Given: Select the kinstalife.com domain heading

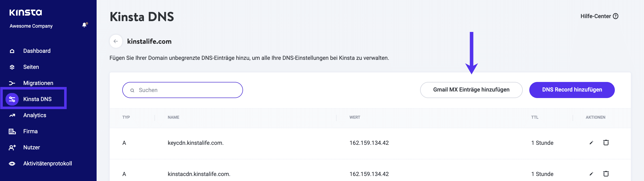Looking at the screenshot, I should click(x=149, y=41).
